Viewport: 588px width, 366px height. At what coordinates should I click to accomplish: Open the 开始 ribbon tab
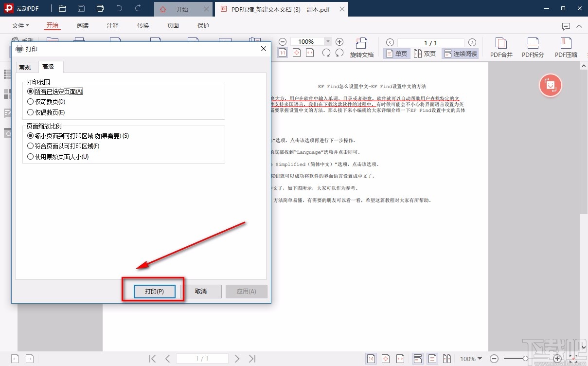pyautogui.click(x=52, y=26)
